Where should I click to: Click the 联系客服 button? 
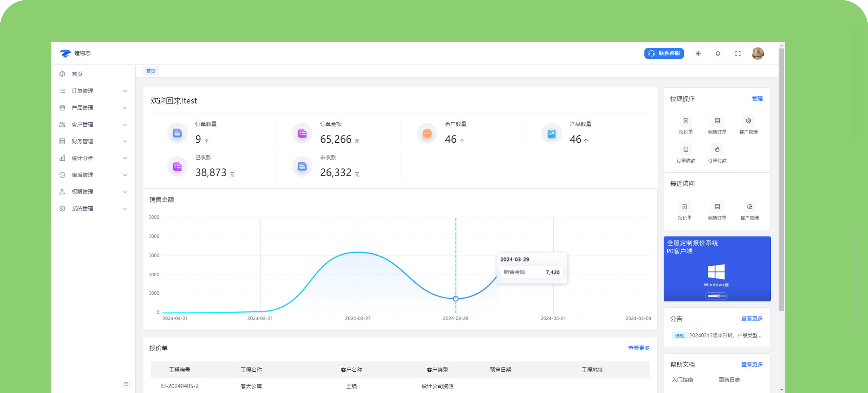point(664,53)
